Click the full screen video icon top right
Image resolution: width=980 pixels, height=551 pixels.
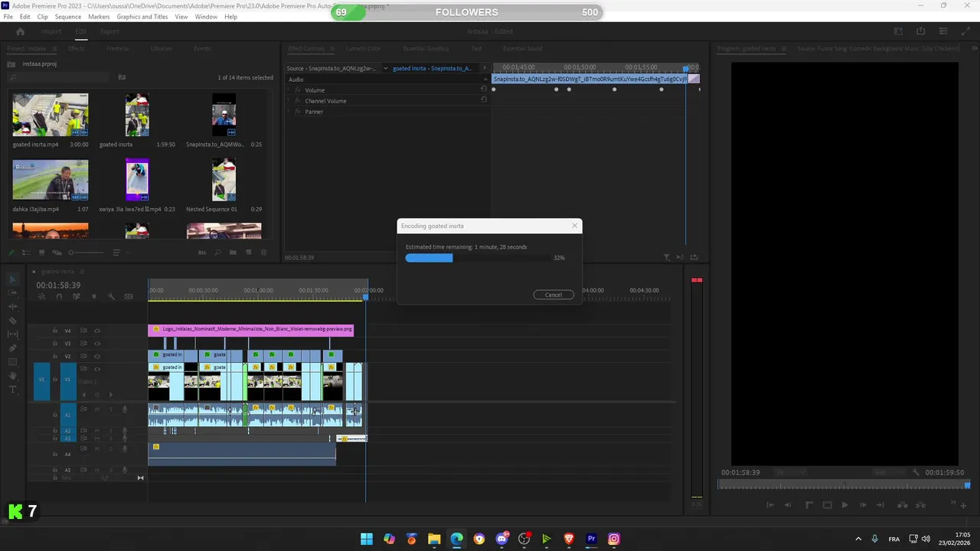click(964, 31)
